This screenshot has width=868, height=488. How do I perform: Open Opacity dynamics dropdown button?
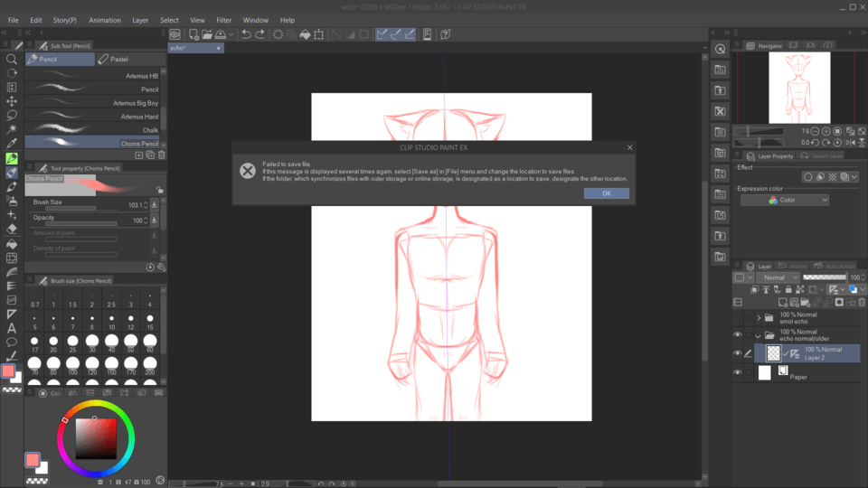click(x=154, y=221)
